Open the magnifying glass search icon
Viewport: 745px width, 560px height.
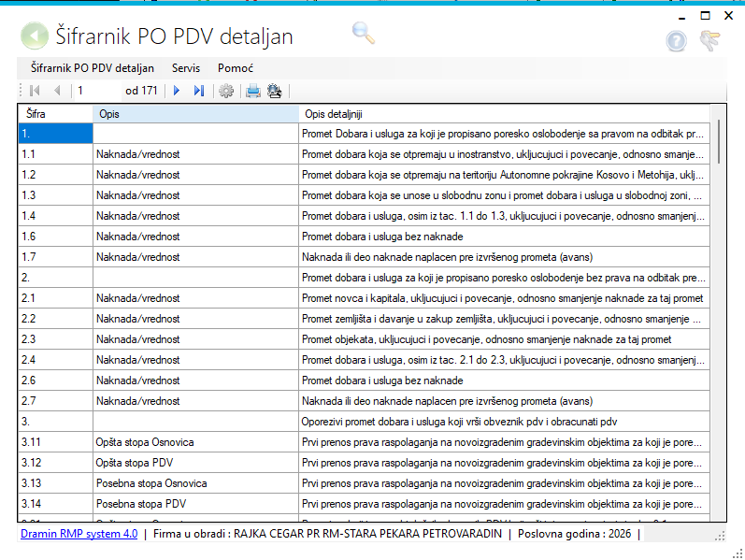click(364, 34)
